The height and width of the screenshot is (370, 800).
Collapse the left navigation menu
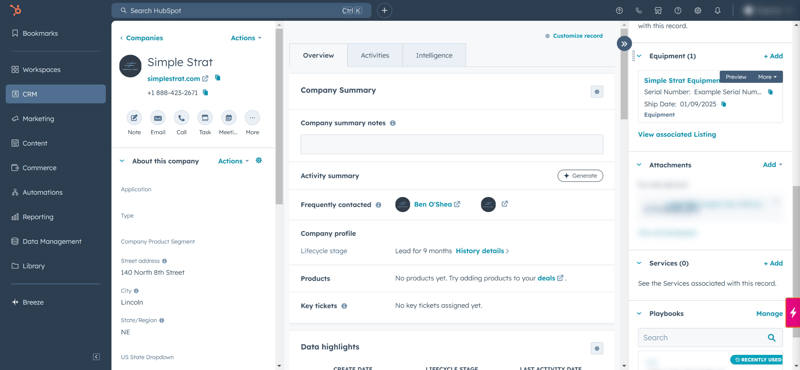pos(96,357)
